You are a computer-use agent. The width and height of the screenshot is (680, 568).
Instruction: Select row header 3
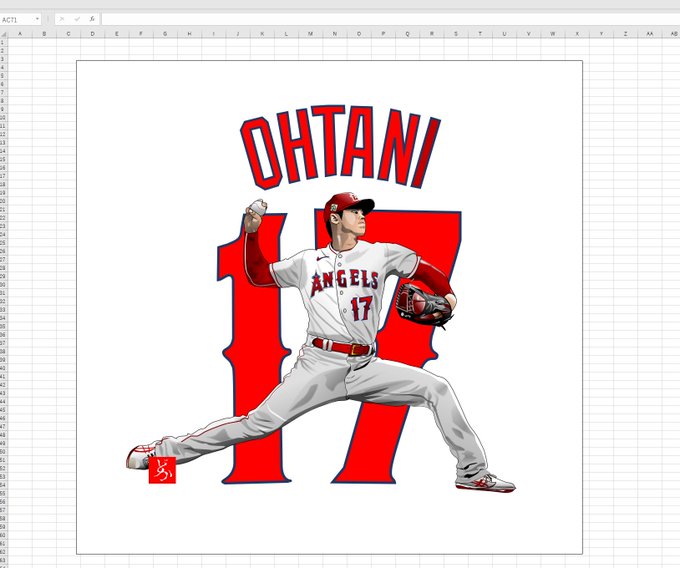point(3,59)
